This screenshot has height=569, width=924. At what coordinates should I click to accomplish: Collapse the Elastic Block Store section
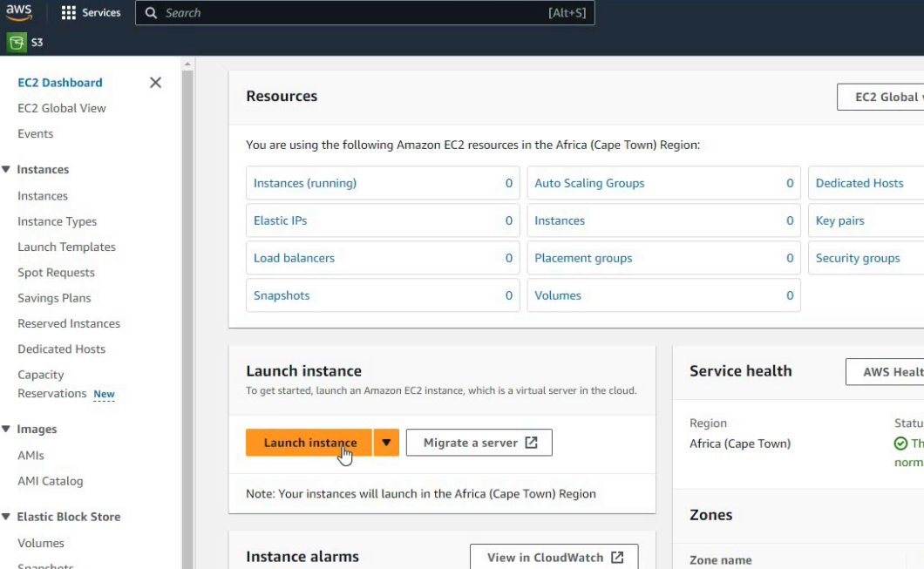pyautogui.click(x=6, y=517)
